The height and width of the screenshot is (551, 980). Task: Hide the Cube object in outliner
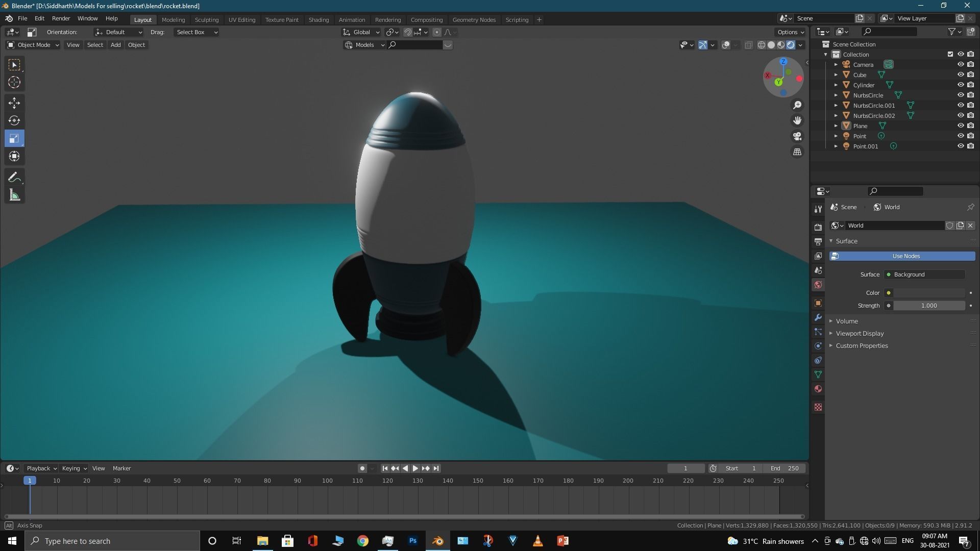click(x=960, y=74)
